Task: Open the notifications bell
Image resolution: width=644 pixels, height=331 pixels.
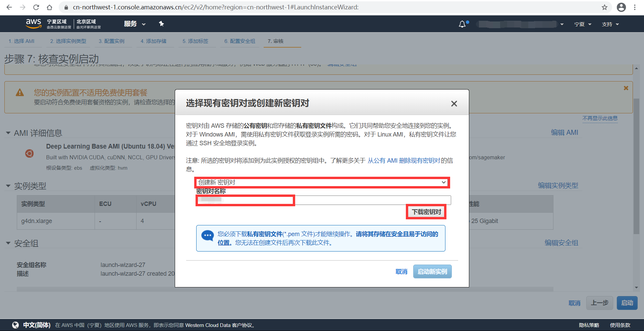Action: click(x=462, y=24)
